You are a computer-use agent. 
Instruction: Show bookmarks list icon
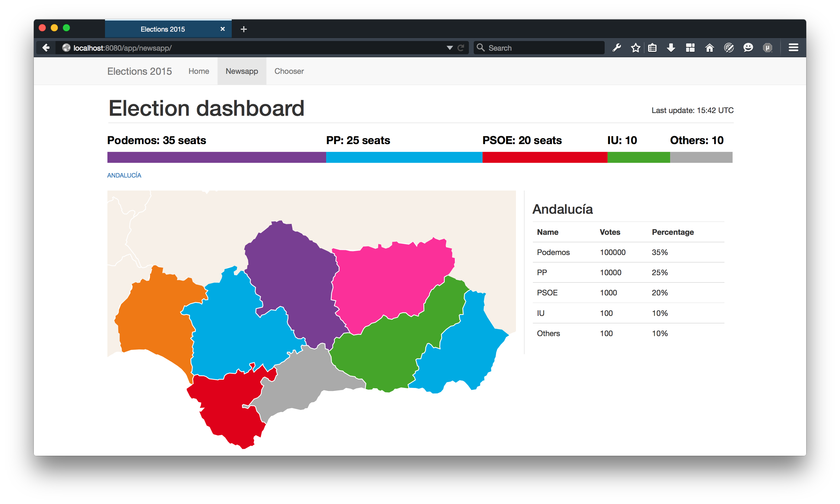click(652, 48)
